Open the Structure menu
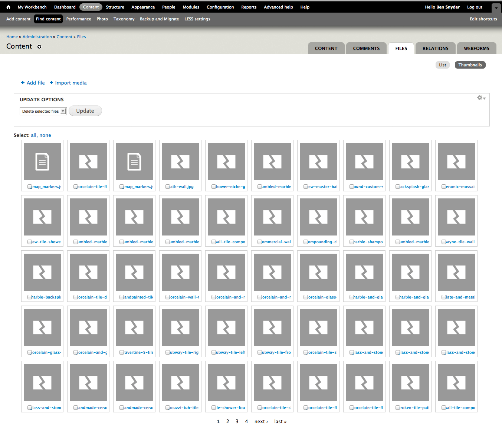The width and height of the screenshot is (502, 448). coord(115,7)
